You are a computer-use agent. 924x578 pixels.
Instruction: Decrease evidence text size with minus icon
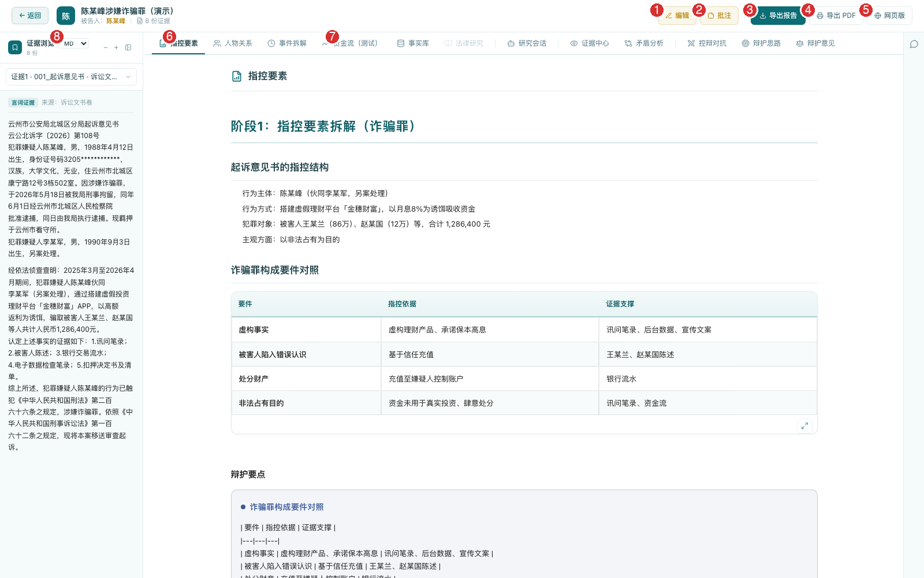point(106,47)
